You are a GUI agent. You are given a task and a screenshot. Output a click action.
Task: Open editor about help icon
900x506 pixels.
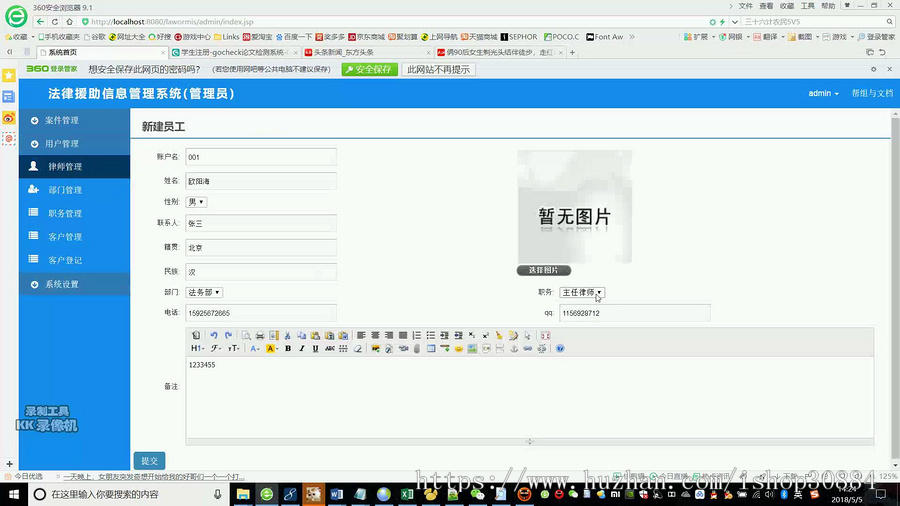tap(560, 348)
